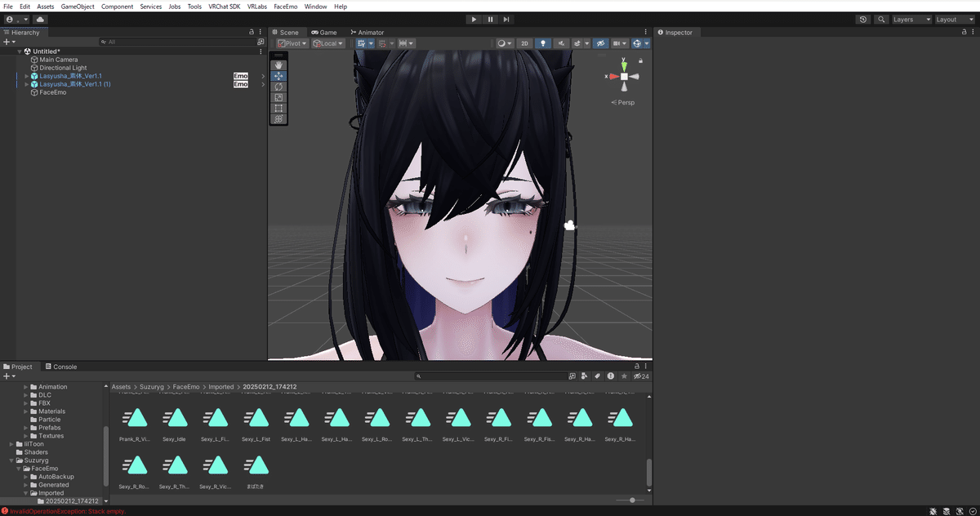Toggle the scene gizmo rotation lock
Screen dimensions: 980x516
point(641,61)
